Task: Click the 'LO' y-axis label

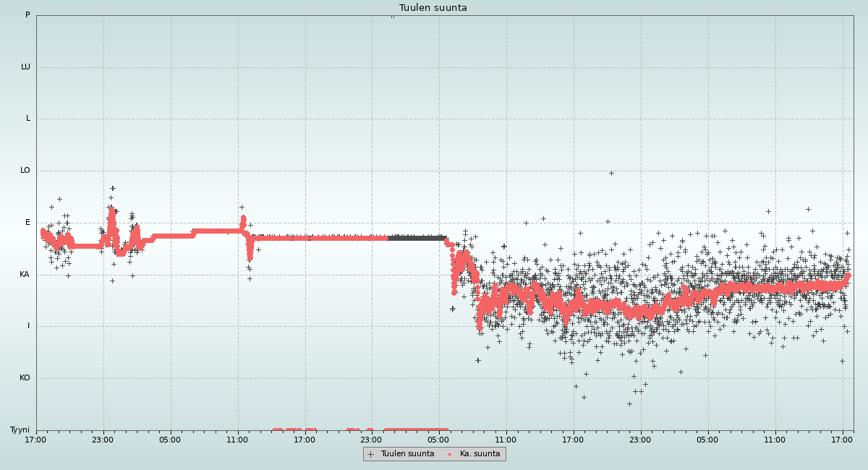Action: pyautogui.click(x=25, y=171)
